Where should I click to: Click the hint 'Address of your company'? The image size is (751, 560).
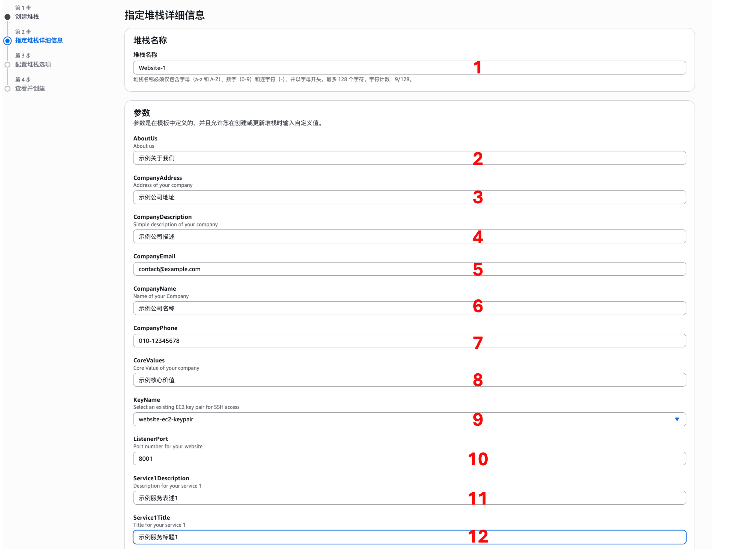point(163,185)
